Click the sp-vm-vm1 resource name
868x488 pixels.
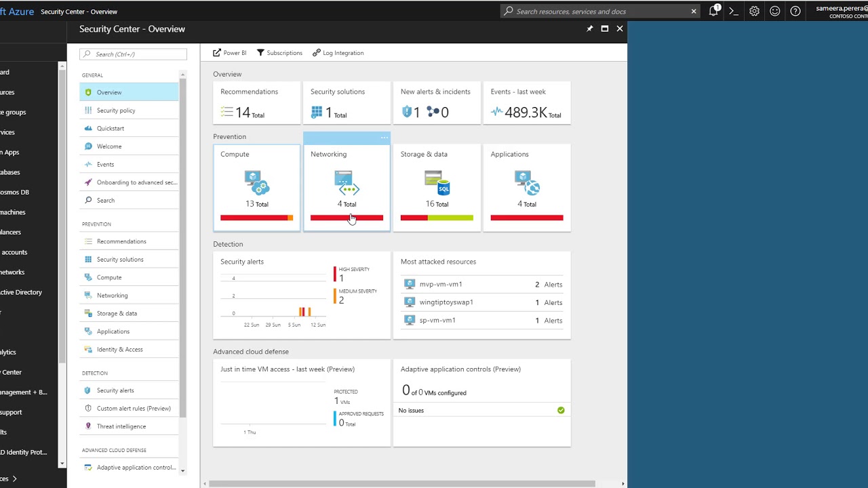pos(437,320)
